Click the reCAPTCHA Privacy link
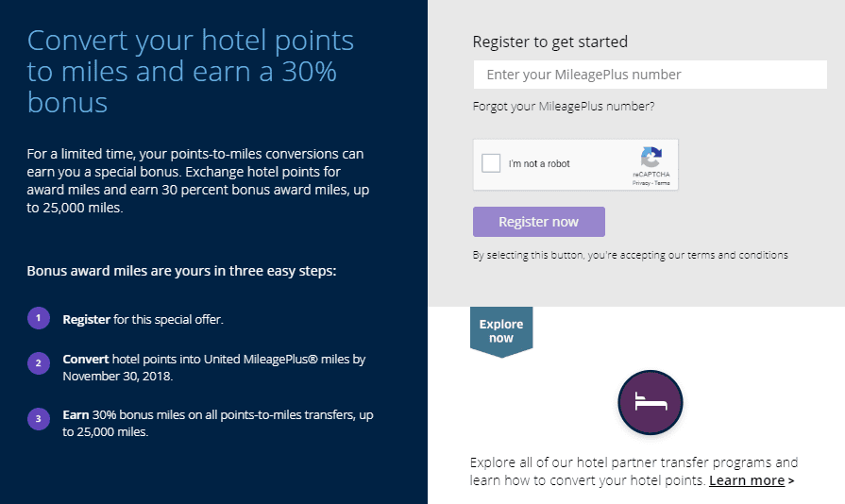 pyautogui.click(x=642, y=183)
